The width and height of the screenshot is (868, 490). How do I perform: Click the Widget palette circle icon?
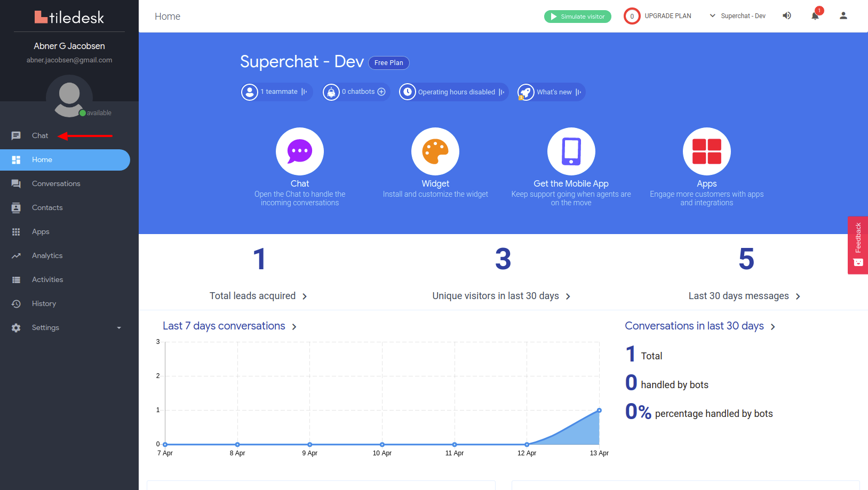(435, 151)
